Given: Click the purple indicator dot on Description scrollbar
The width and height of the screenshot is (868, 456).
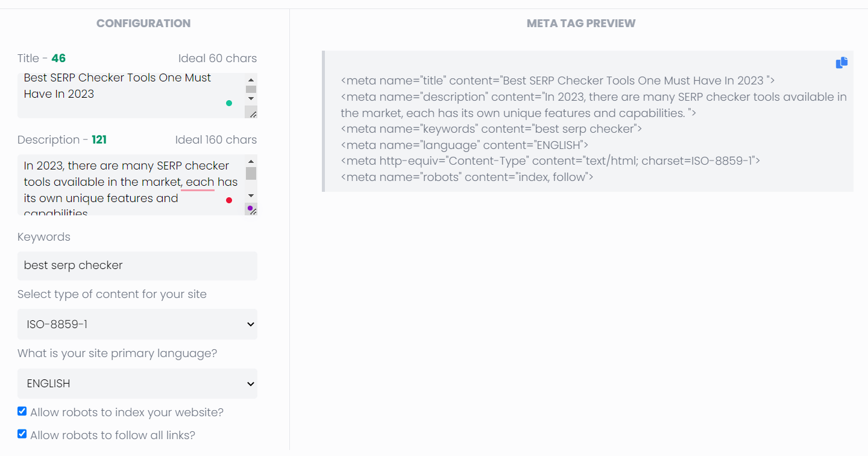Looking at the screenshot, I should click(250, 207).
